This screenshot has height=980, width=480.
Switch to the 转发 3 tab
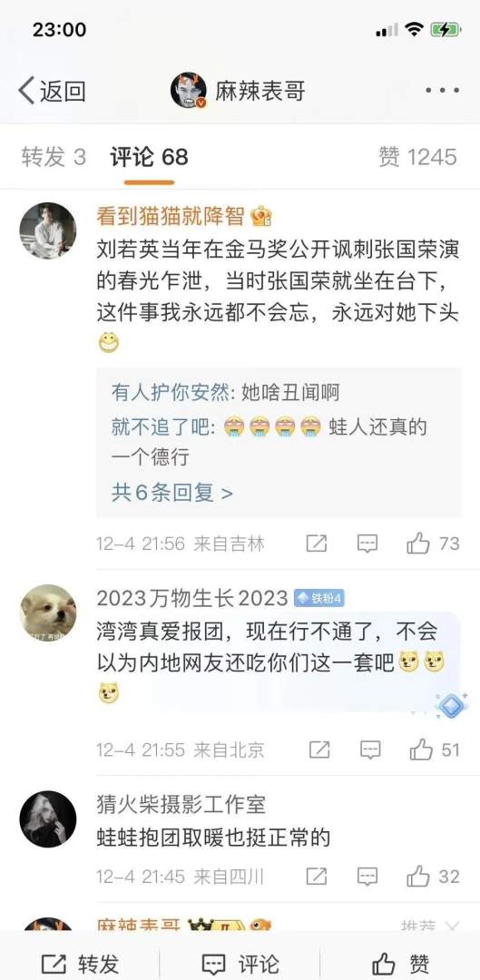coord(54,157)
